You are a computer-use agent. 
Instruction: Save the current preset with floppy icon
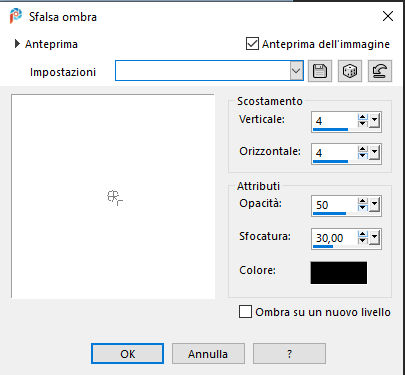[x=320, y=71]
